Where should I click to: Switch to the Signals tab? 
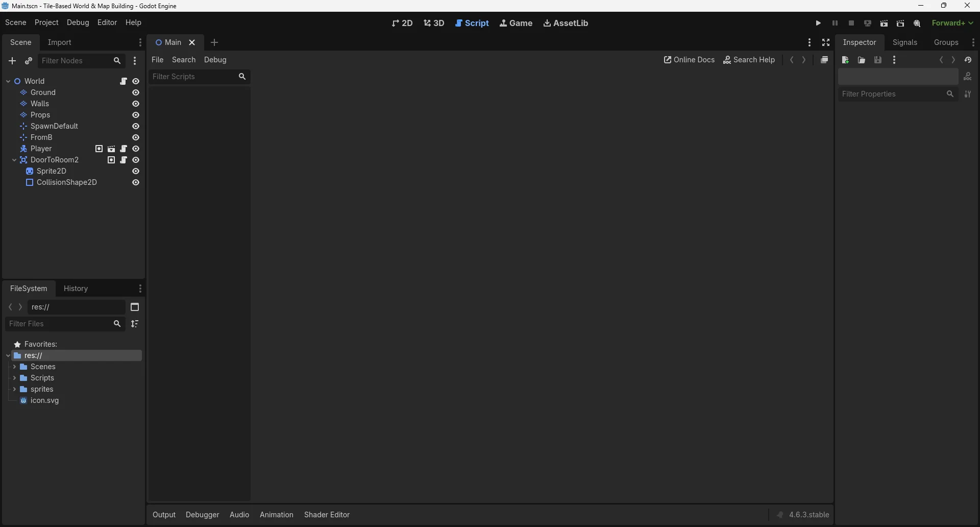tap(905, 42)
